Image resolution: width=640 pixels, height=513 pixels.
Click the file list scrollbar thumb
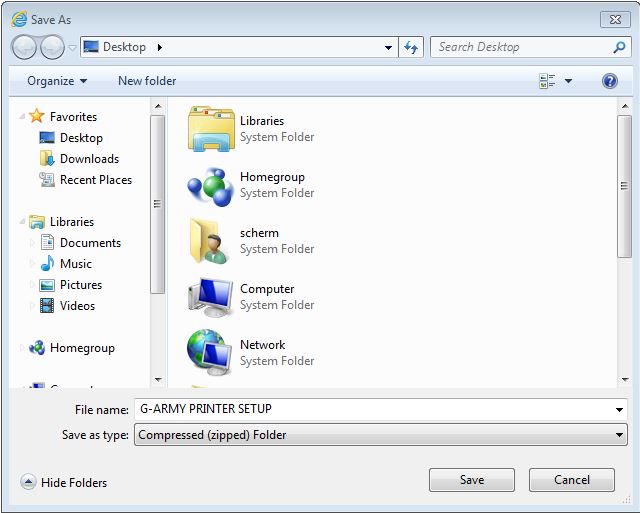pyautogui.click(x=624, y=186)
